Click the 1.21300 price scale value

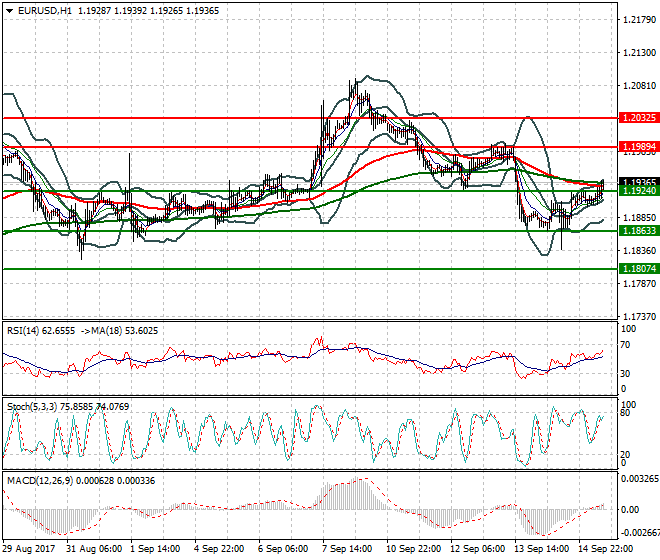point(639,53)
